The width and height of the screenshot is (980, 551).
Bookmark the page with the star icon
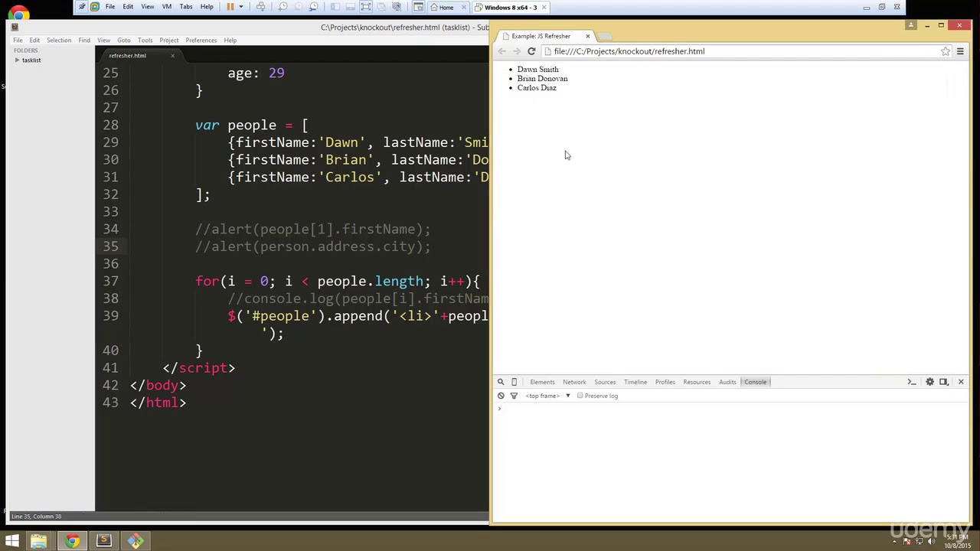946,51
